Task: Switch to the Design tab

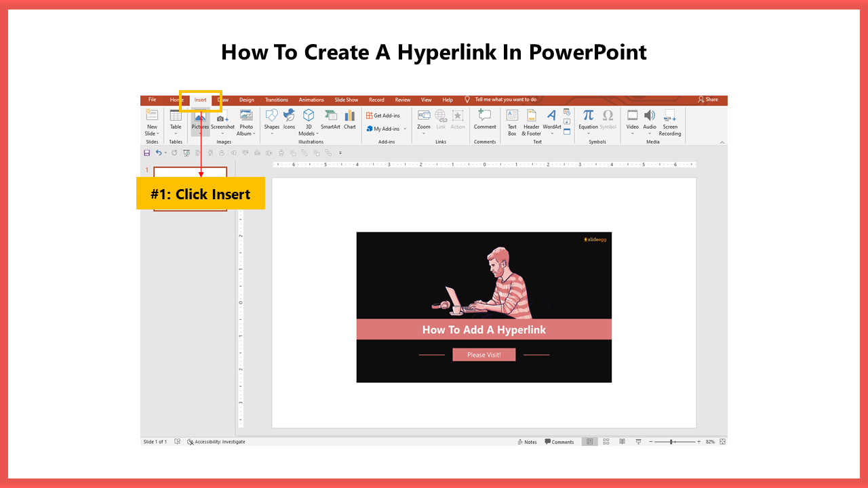Action: tap(246, 100)
